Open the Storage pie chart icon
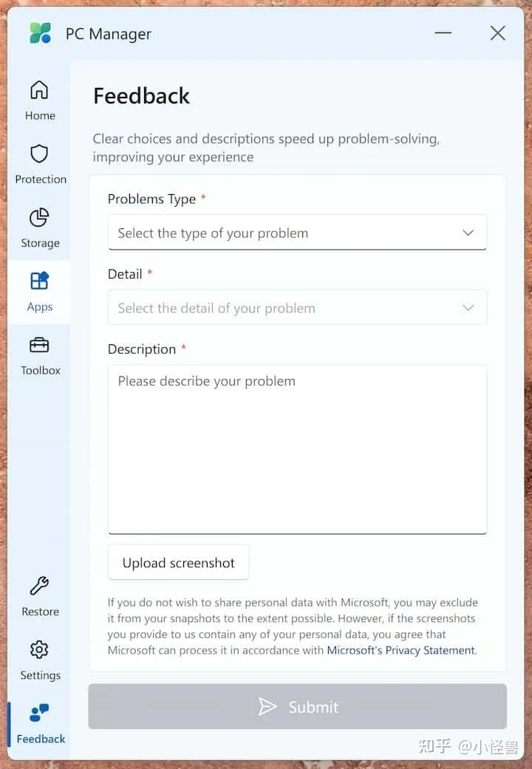The width and height of the screenshot is (532, 769). (x=39, y=218)
